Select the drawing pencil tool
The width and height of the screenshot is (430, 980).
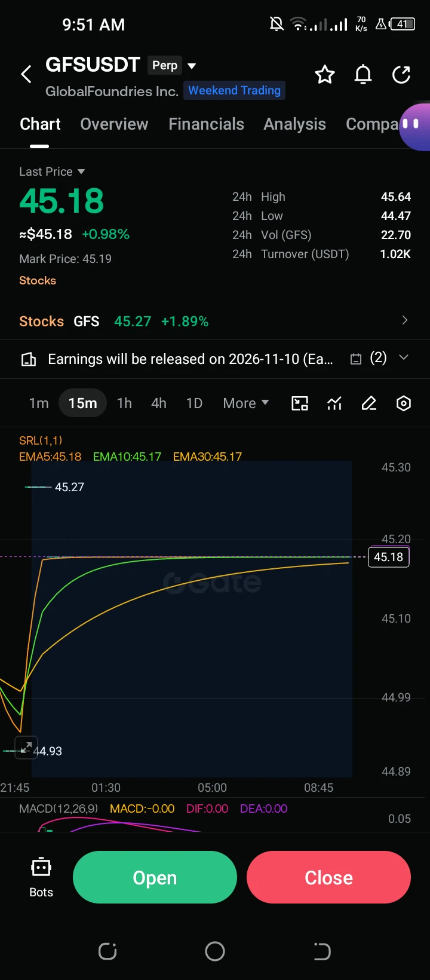pyautogui.click(x=369, y=403)
